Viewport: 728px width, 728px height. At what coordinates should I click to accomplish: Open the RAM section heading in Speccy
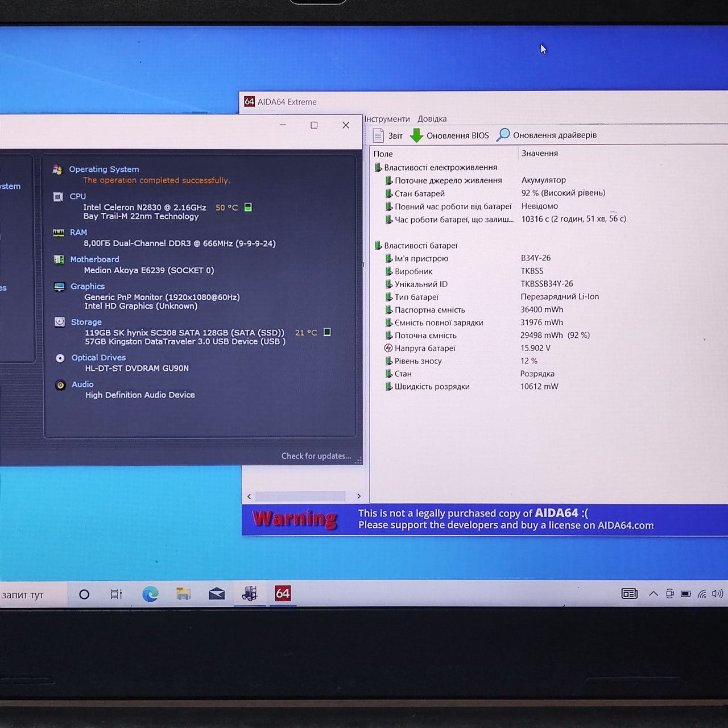click(x=78, y=233)
